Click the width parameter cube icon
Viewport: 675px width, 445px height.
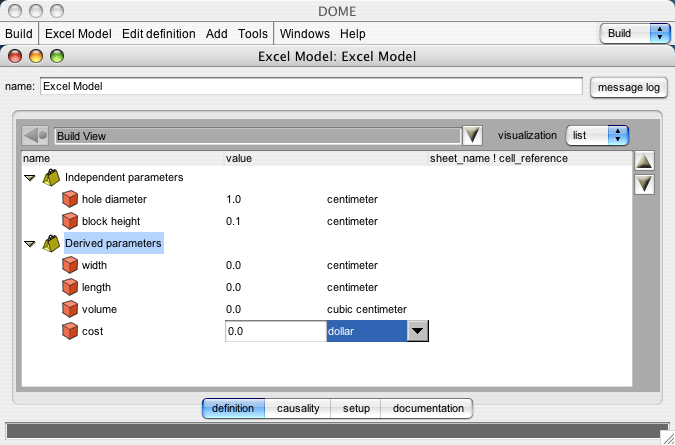[70, 265]
